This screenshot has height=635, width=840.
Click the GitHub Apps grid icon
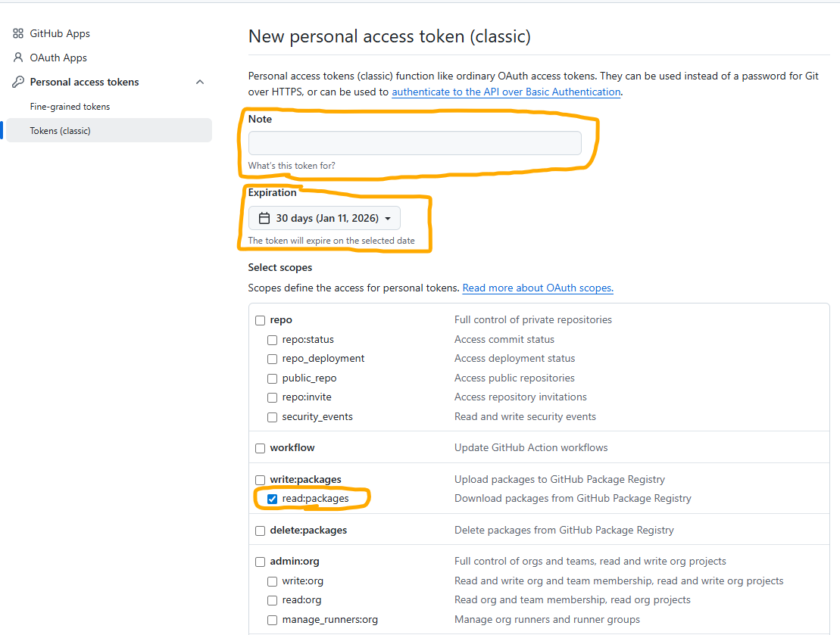coord(18,33)
